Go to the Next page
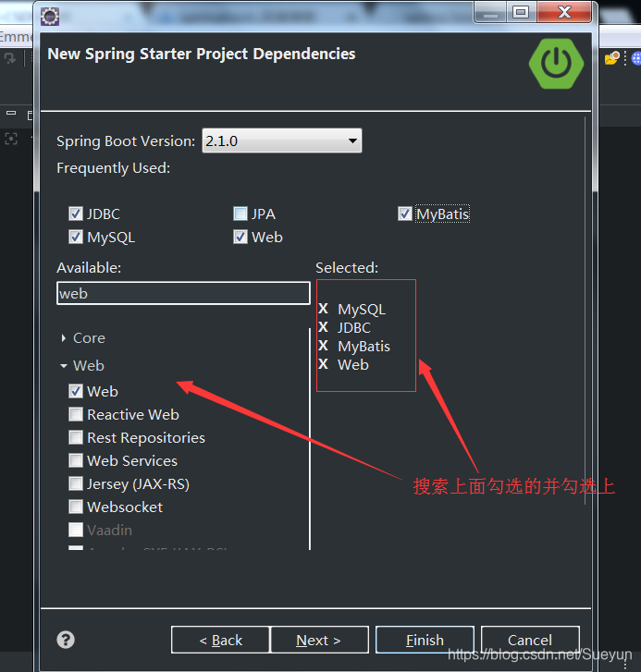Screen dimensions: 641x672 click(x=318, y=640)
